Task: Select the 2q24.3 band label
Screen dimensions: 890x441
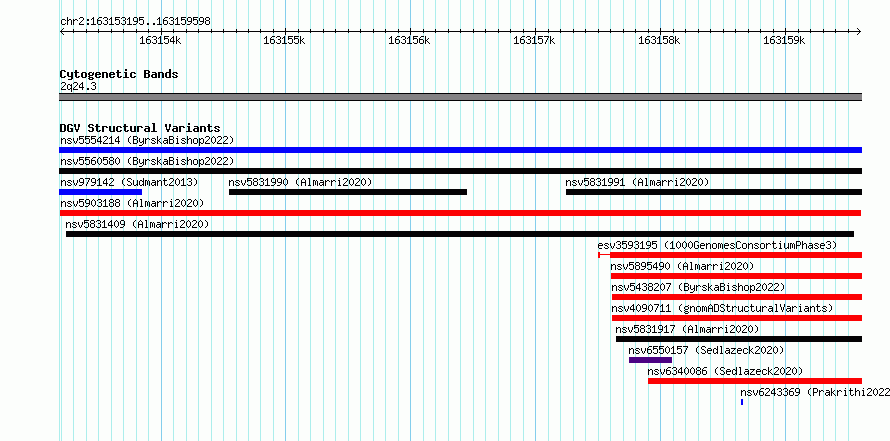Action: tap(78, 86)
